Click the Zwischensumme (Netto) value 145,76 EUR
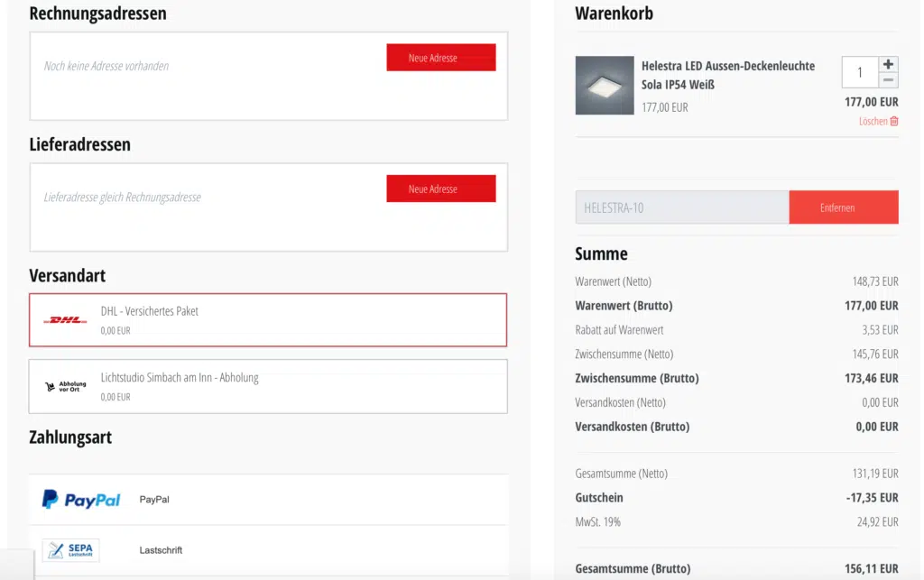Image resolution: width=924 pixels, height=580 pixels. click(x=875, y=354)
